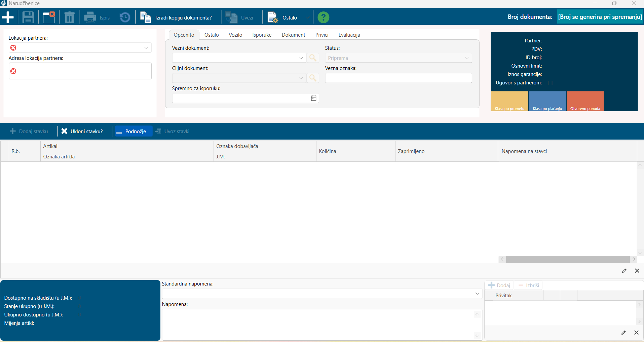Image resolution: width=644 pixels, height=342 pixels.
Task: Open the Dokument tab
Action: click(x=294, y=35)
